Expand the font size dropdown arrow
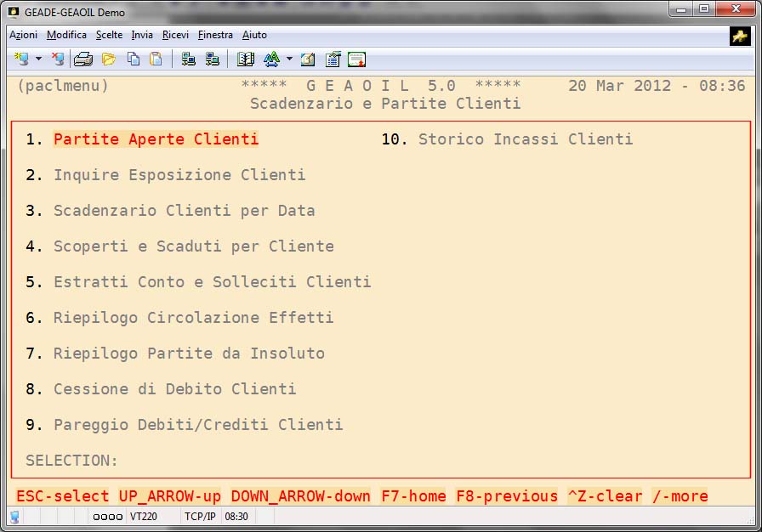The height and width of the screenshot is (532, 762). click(x=289, y=59)
